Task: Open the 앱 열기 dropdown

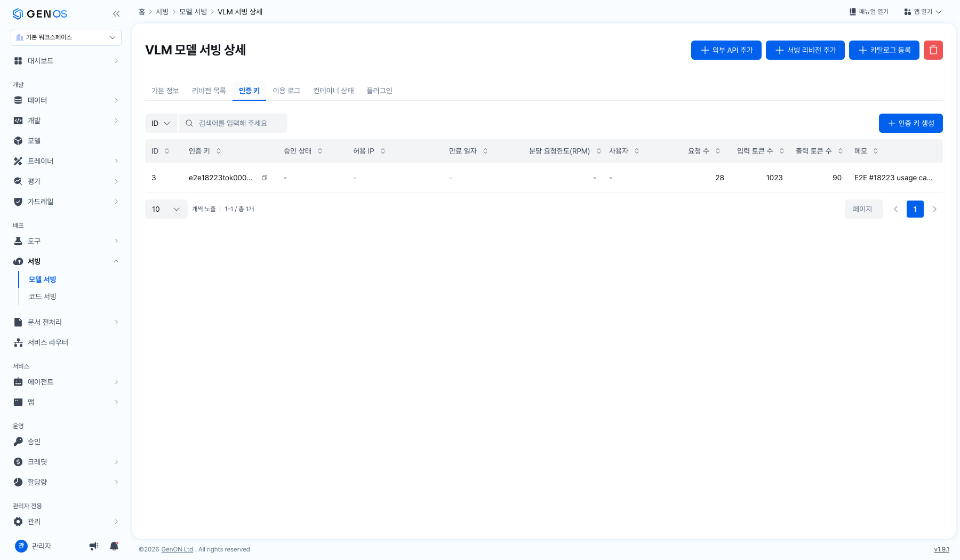Action: [x=923, y=12]
